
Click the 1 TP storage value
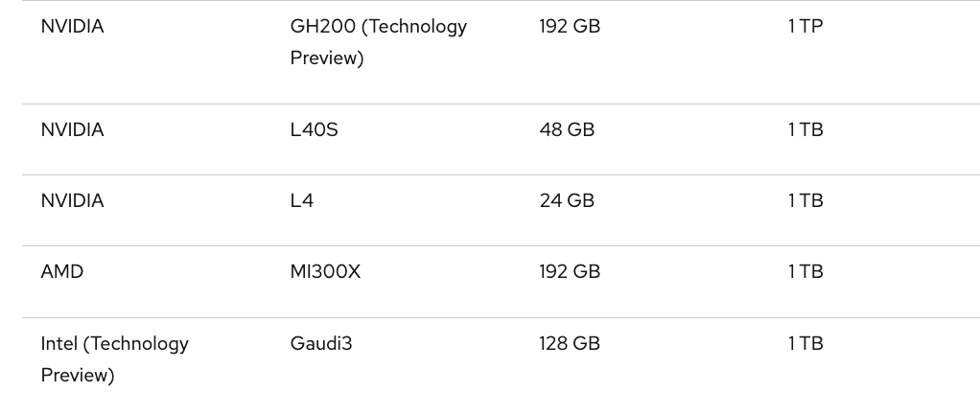click(805, 27)
